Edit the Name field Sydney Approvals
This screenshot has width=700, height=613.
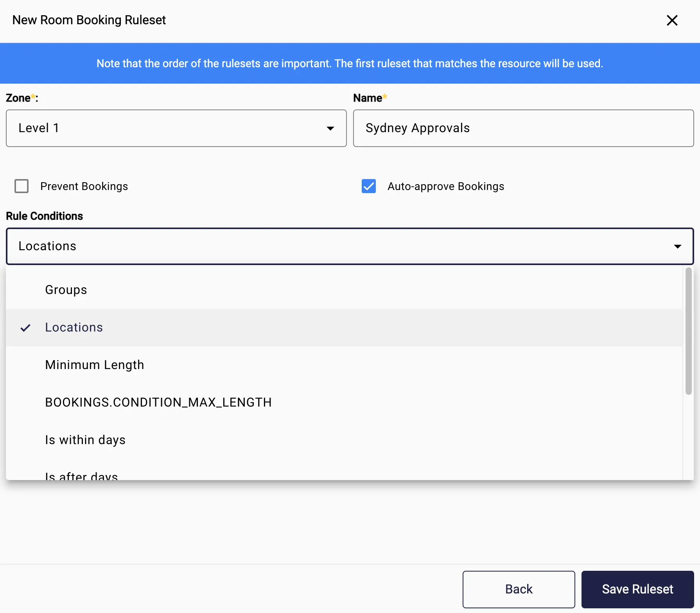[x=523, y=128]
